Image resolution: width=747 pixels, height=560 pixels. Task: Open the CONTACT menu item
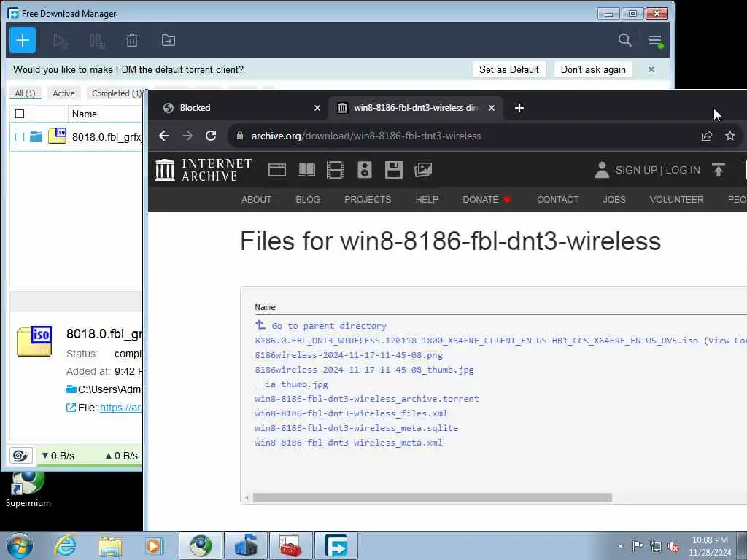[x=557, y=200]
